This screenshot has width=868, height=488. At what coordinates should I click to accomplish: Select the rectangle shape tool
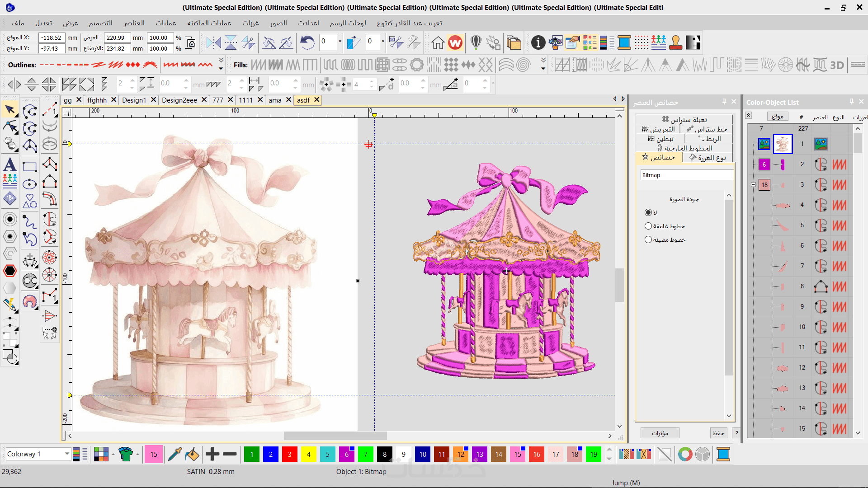pyautogui.click(x=30, y=167)
